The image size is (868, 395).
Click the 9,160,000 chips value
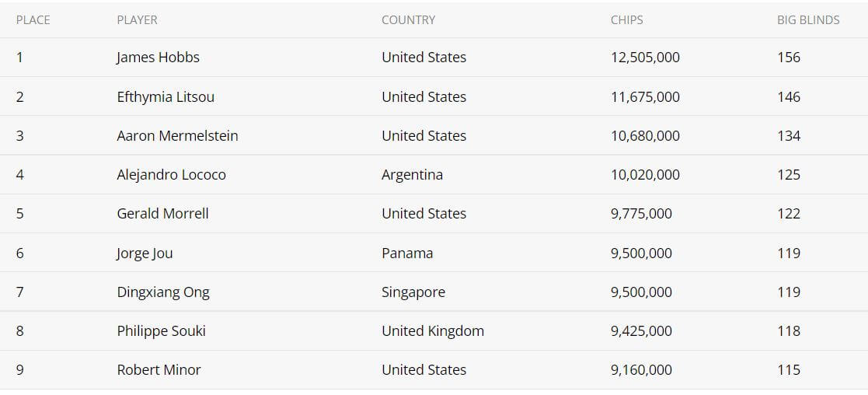pyautogui.click(x=641, y=369)
